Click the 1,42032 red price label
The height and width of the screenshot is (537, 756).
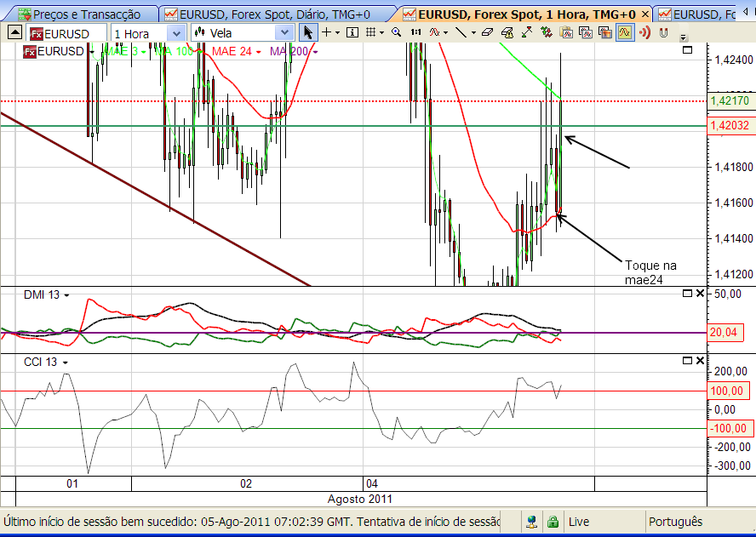[x=730, y=126]
